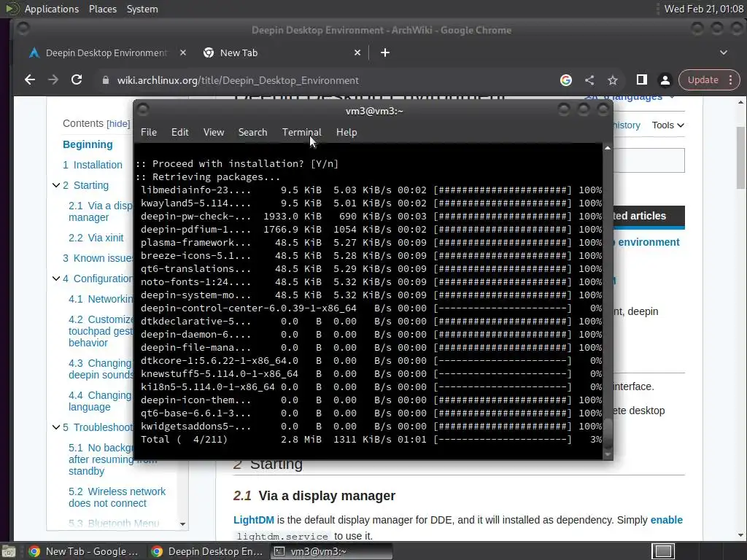This screenshot has width=747, height=560.
Task: Collapse the 2 Starting section chevron
Action: point(55,185)
